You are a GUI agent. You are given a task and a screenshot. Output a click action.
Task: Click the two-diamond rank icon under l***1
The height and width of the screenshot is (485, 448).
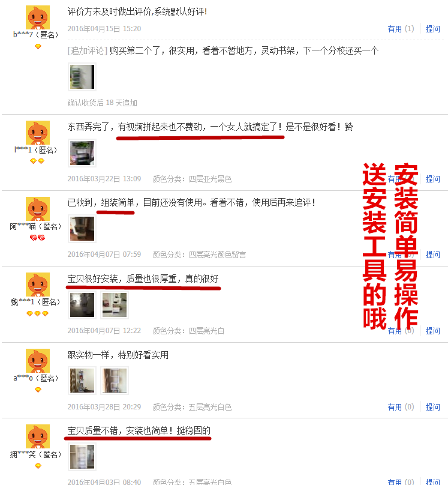(x=37, y=161)
